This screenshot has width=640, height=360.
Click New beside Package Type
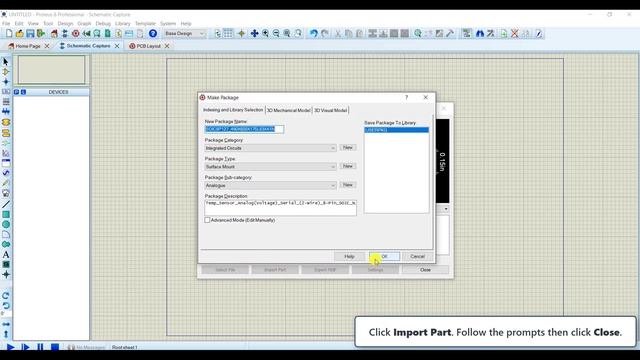tap(348, 166)
